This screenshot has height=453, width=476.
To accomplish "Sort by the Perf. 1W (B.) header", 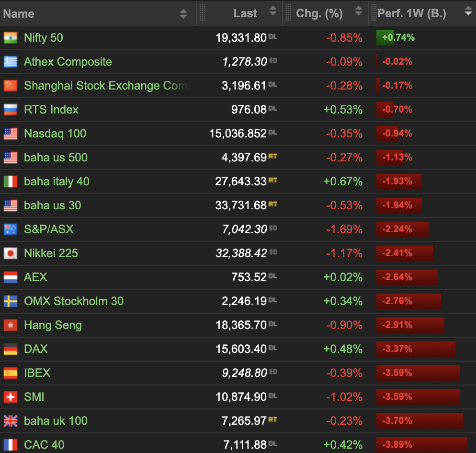I will click(412, 13).
